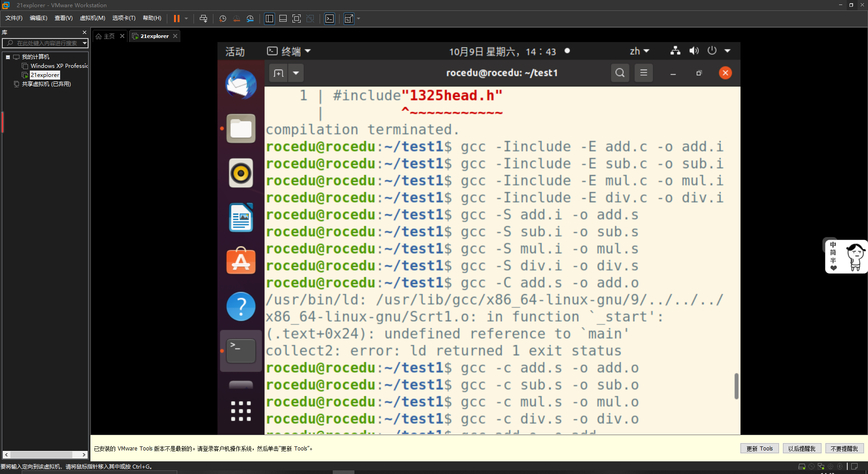Open the date and time notification panel
Viewport: 868px width, 474px height.
502,52
